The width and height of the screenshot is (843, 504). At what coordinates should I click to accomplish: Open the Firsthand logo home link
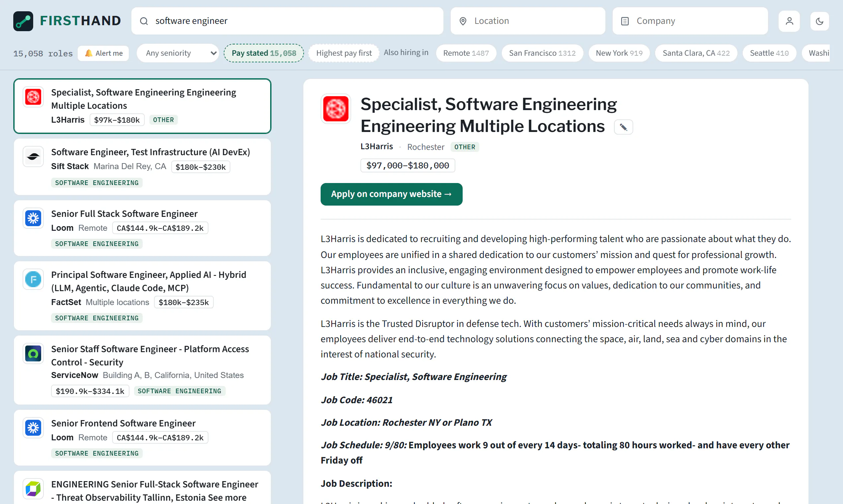(x=67, y=21)
